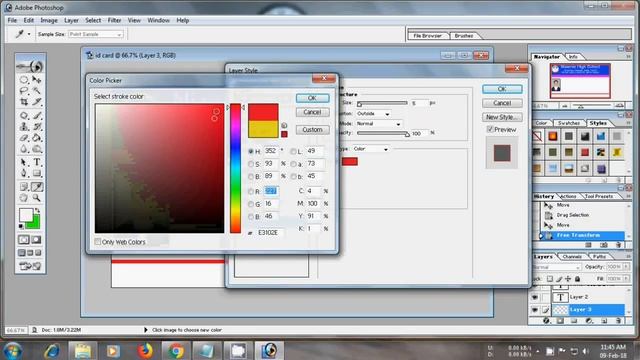Image resolution: width=640 pixels, height=360 pixels.
Task: Select the Pen tool
Action: tap(24, 173)
